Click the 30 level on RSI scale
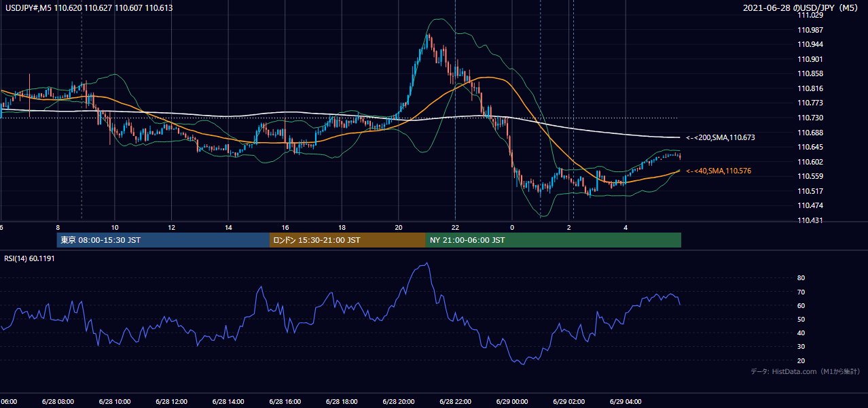 point(801,347)
